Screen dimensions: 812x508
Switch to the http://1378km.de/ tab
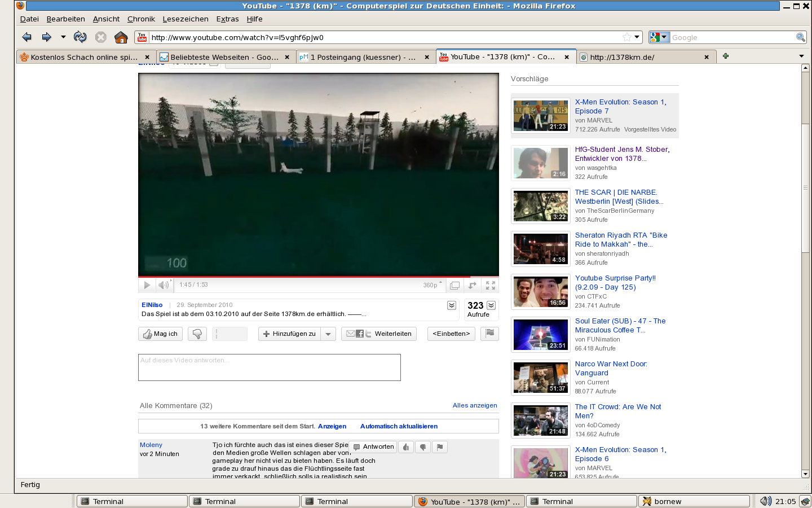click(643, 57)
